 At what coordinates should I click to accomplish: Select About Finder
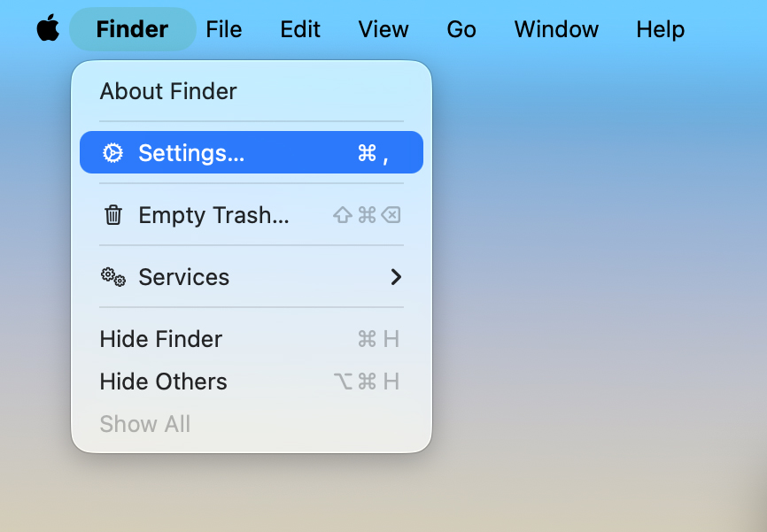tap(168, 91)
